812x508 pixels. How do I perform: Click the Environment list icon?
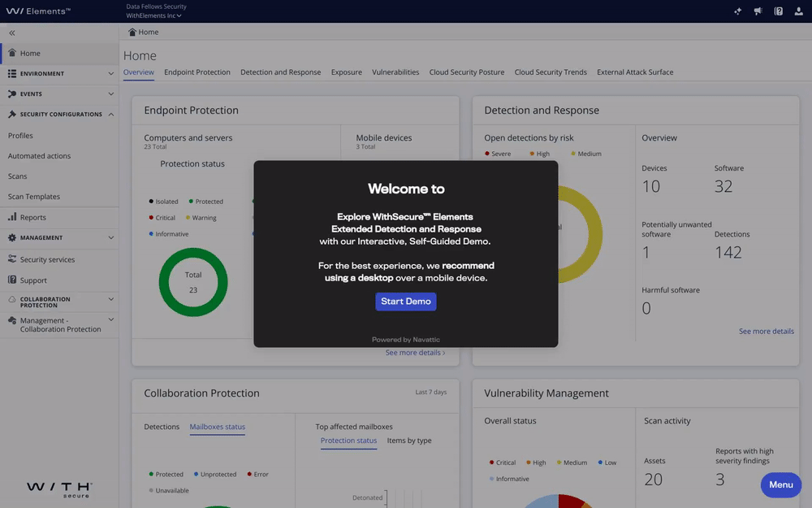pyautogui.click(x=12, y=74)
